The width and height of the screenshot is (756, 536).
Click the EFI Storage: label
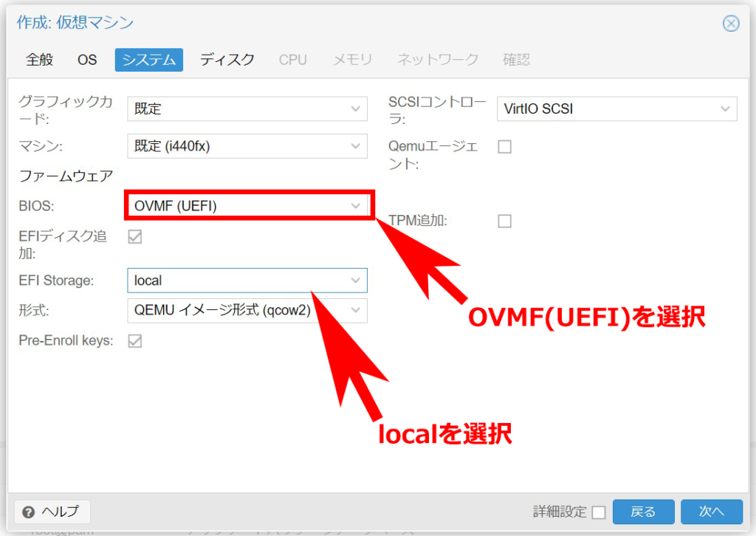click(56, 281)
